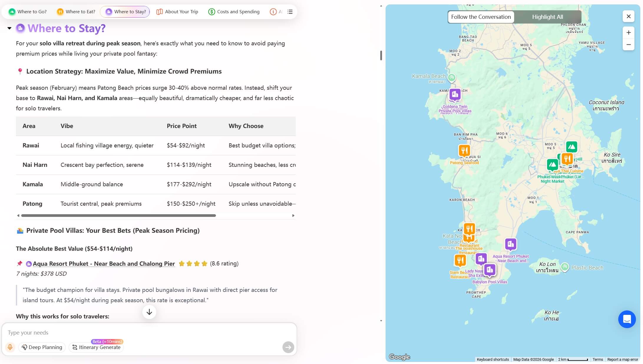
Task: Toggle Deep Planning mode
Action: [42, 347]
